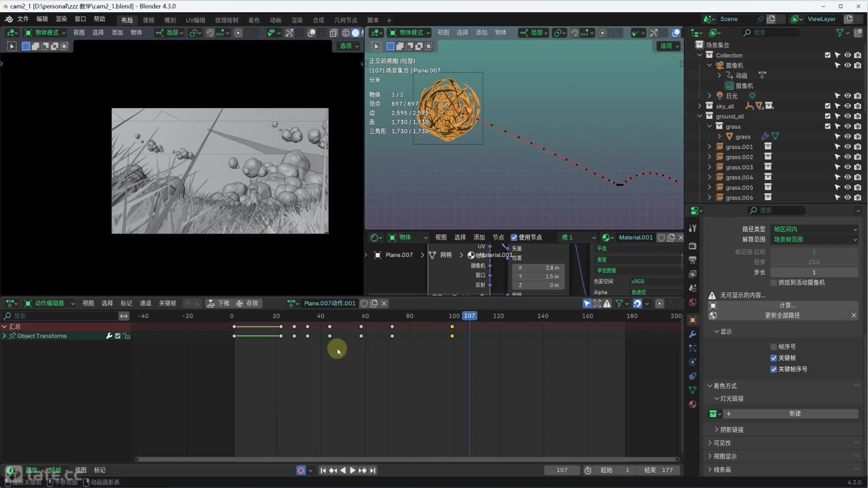Expand the 可见性 panel
The image size is (868, 488).
click(x=722, y=443)
